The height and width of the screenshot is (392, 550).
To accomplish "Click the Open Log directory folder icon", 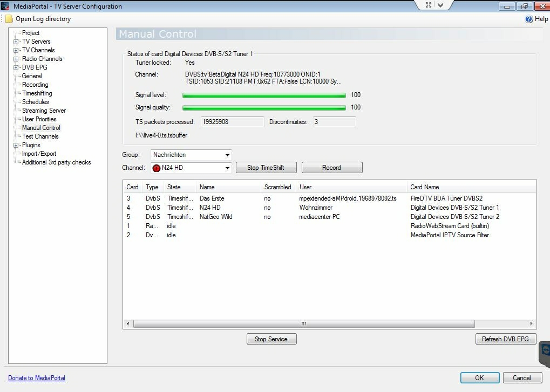I will click(x=9, y=19).
